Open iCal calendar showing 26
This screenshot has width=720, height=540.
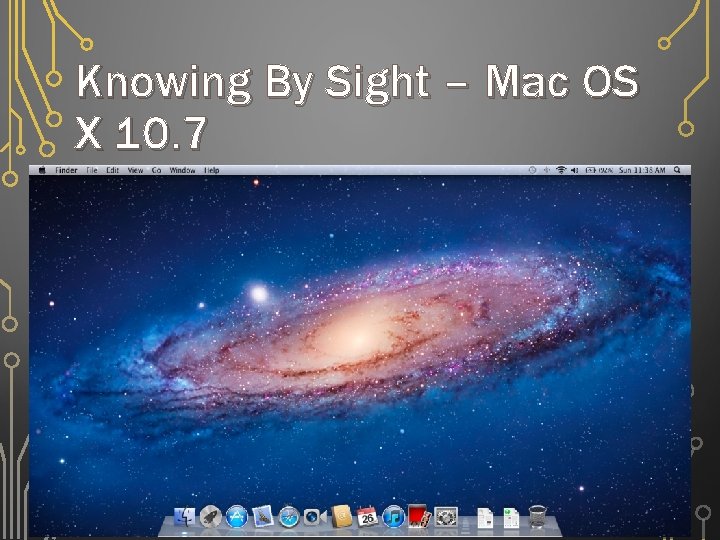[367, 517]
